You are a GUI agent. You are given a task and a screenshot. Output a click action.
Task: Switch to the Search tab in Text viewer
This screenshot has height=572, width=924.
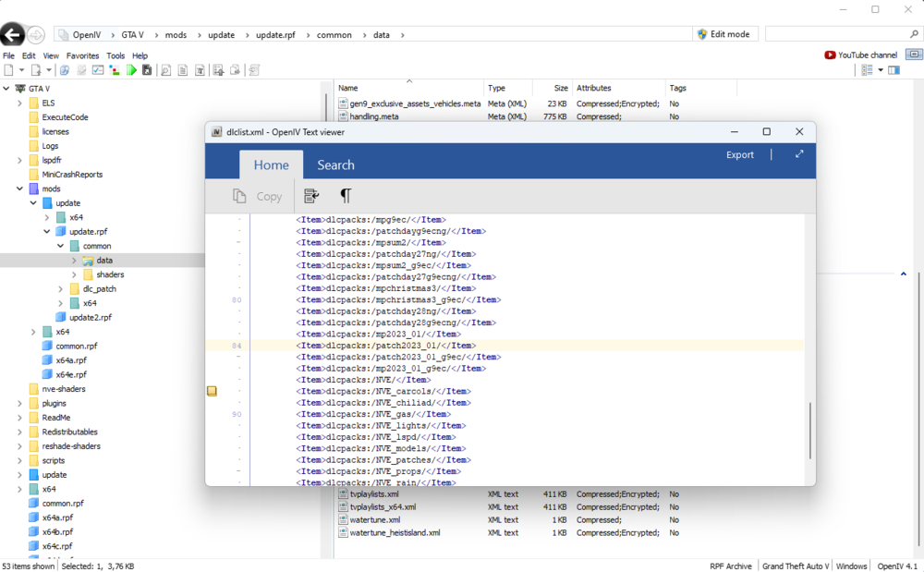[336, 164]
